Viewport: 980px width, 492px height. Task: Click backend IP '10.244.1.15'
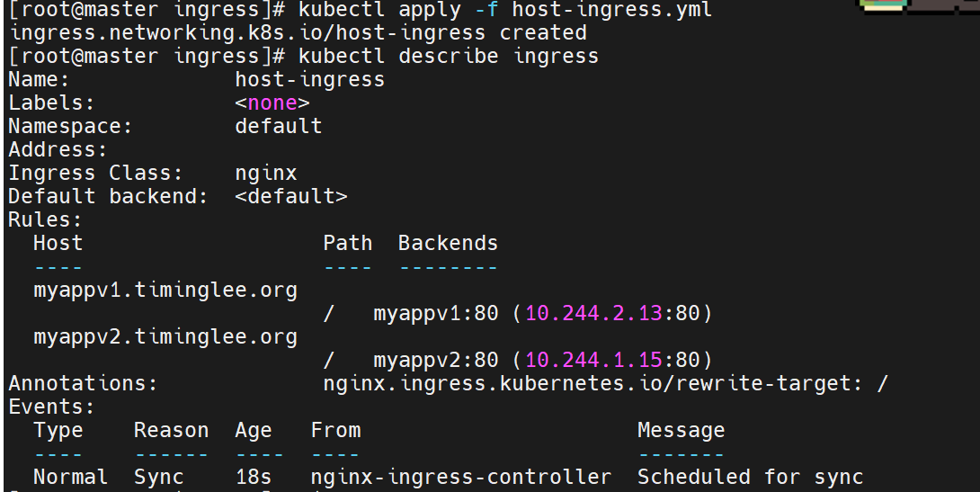tap(593, 360)
